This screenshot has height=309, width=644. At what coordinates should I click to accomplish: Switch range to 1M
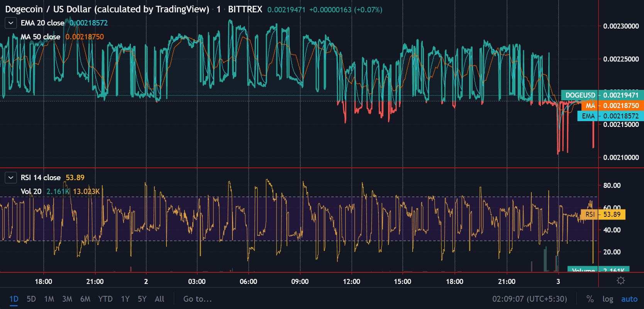point(49,299)
